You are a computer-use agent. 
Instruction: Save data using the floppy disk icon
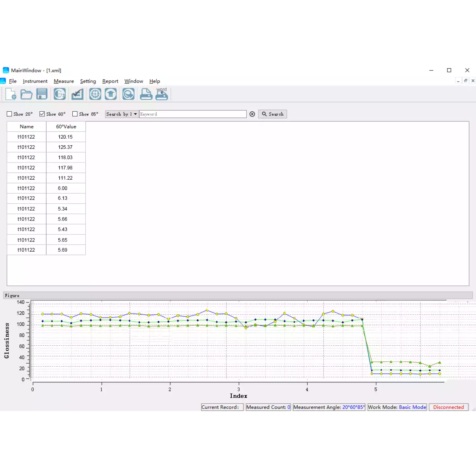click(42, 94)
